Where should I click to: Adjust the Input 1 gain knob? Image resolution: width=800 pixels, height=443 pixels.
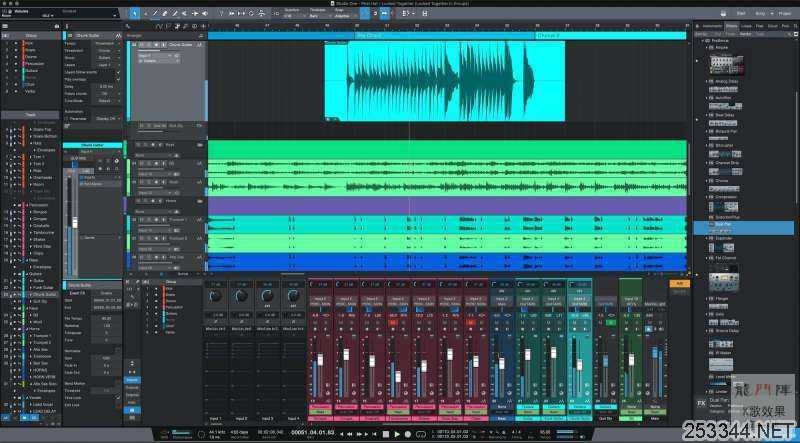(x=215, y=296)
